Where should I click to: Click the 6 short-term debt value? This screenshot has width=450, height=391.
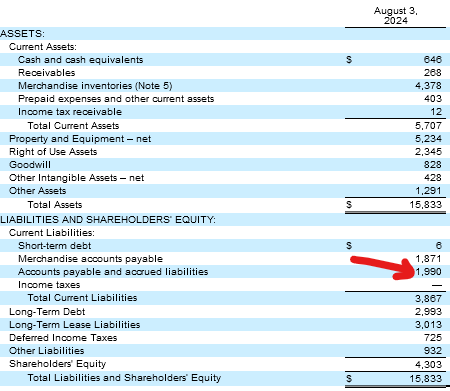tap(439, 246)
